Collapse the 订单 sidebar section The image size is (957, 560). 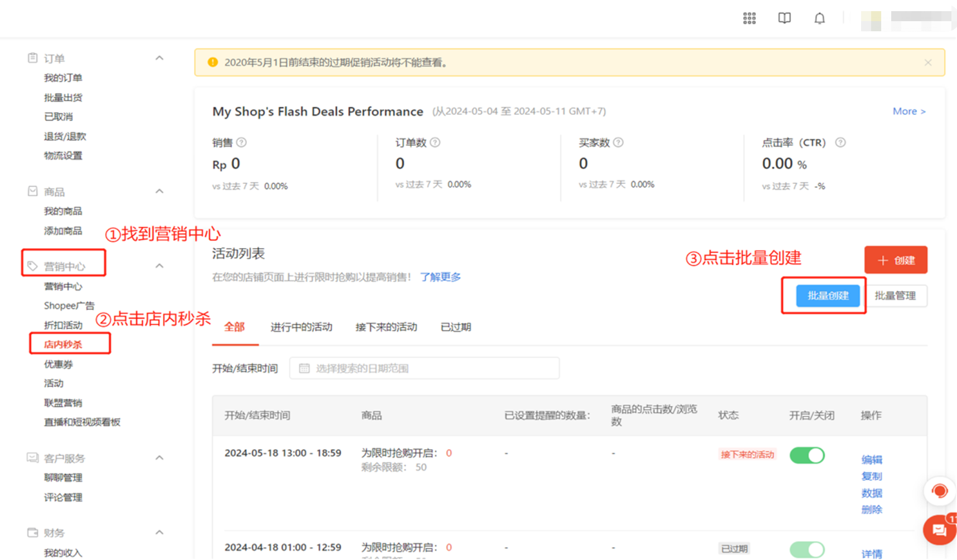pyautogui.click(x=159, y=57)
